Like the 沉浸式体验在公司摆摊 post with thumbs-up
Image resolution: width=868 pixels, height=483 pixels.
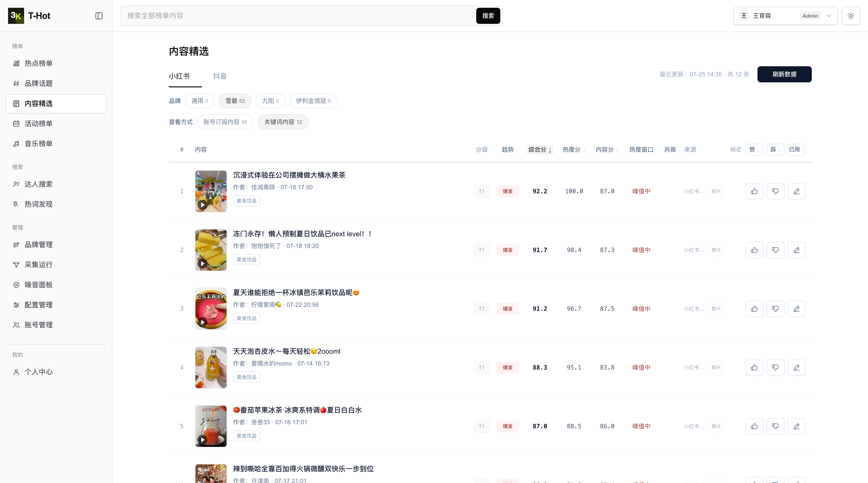(754, 191)
